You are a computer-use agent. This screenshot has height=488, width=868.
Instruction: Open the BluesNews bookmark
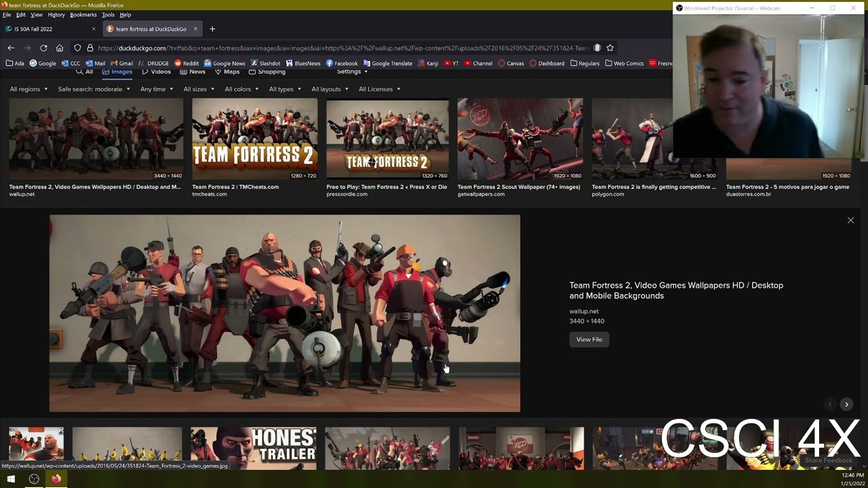pyautogui.click(x=303, y=64)
